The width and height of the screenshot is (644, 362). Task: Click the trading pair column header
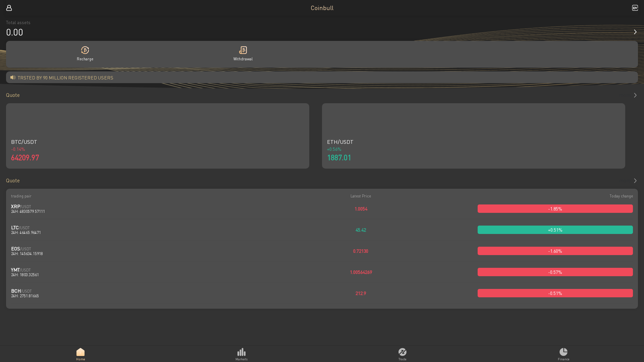pos(21,196)
